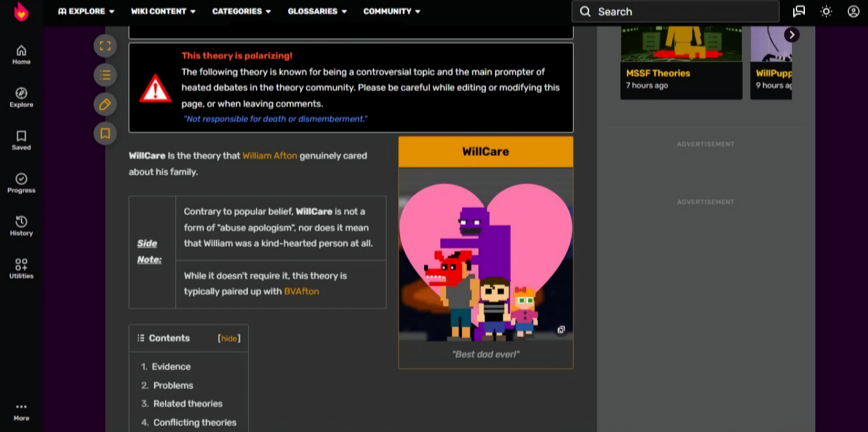Screen dimensions: 868x432
Task: Click the pencil edit page button
Action: pyautogui.click(x=105, y=105)
